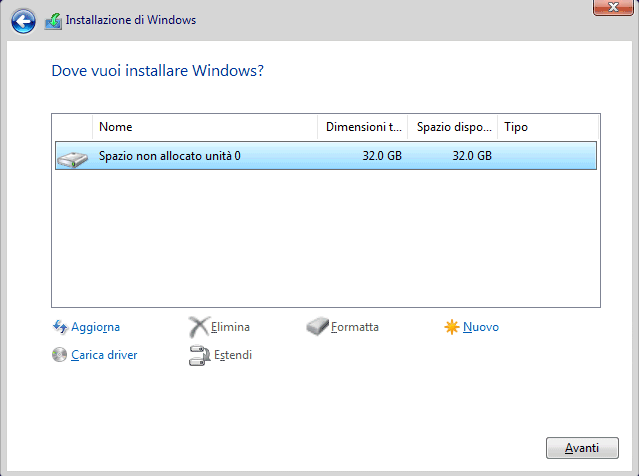Click the Elimina X icon
The height and width of the screenshot is (476, 639).
pyautogui.click(x=199, y=327)
